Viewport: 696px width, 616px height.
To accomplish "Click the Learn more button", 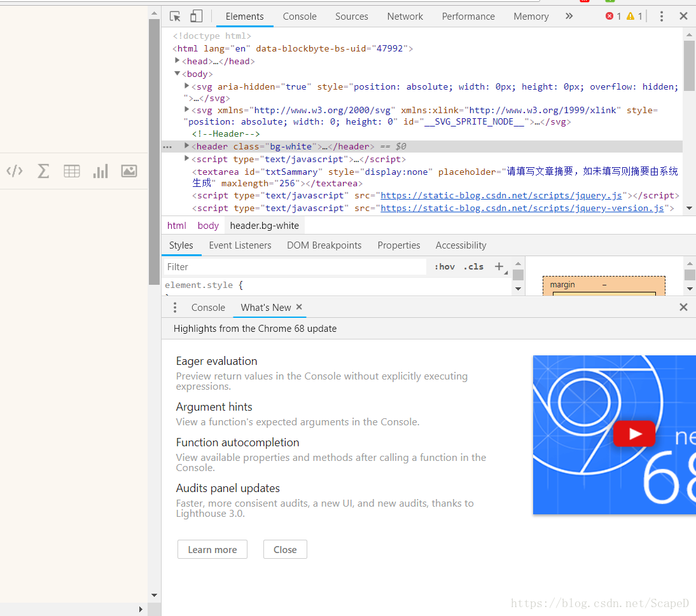I will click(x=212, y=550).
